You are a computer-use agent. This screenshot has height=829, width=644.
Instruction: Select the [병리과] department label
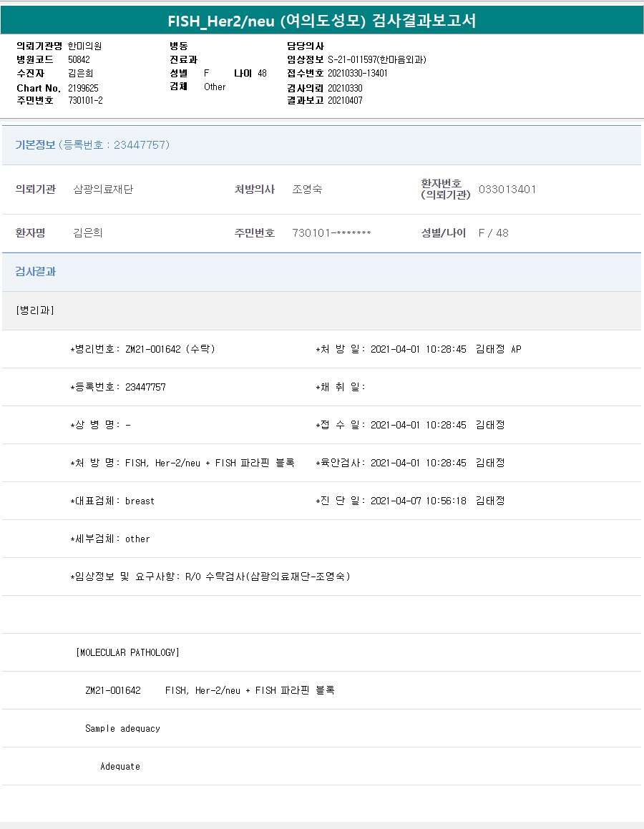[35, 310]
